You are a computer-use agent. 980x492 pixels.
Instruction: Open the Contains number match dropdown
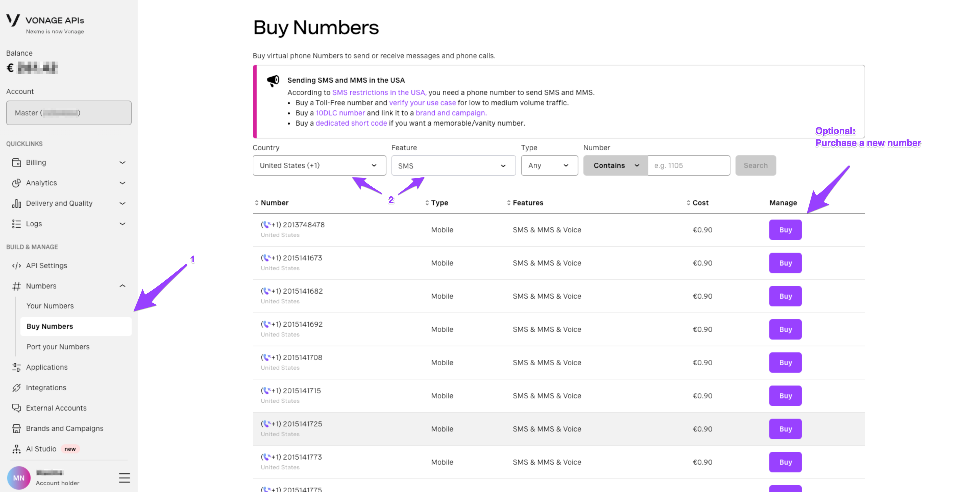[x=616, y=165]
